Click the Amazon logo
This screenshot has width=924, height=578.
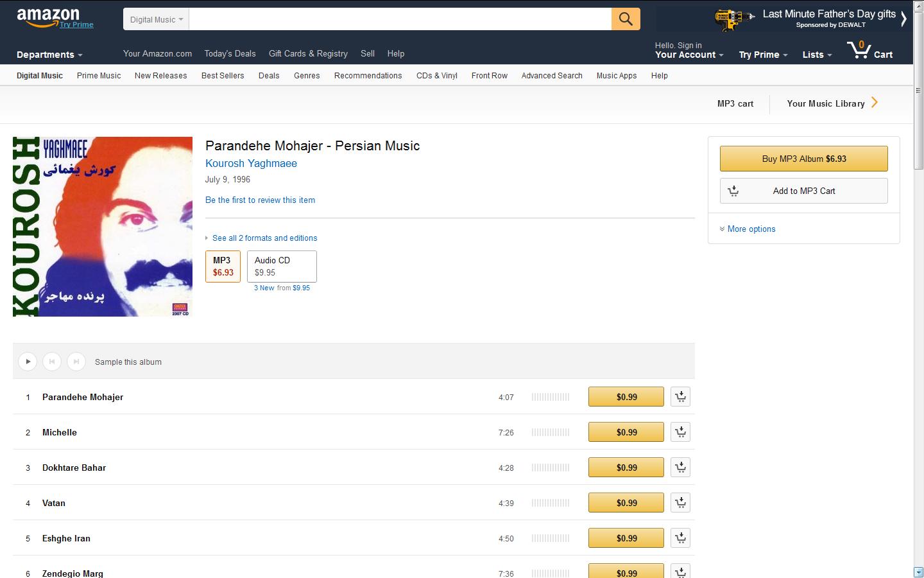pos(48,17)
